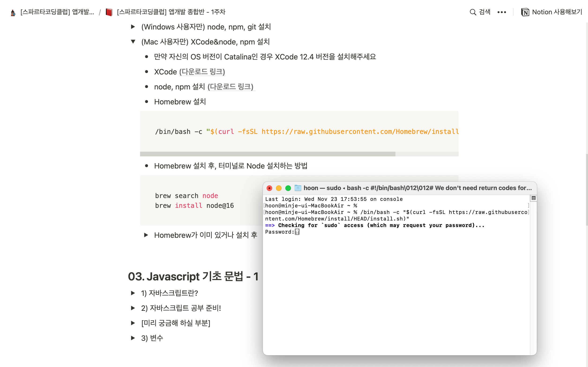Click the '03. Javascript 기초 문법 - 1' heading
Image resolution: width=588 pixels, height=367 pixels.
click(193, 276)
